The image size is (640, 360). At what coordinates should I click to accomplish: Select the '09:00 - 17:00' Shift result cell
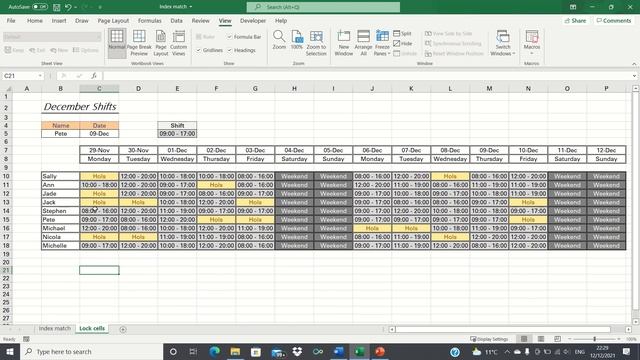(177, 133)
